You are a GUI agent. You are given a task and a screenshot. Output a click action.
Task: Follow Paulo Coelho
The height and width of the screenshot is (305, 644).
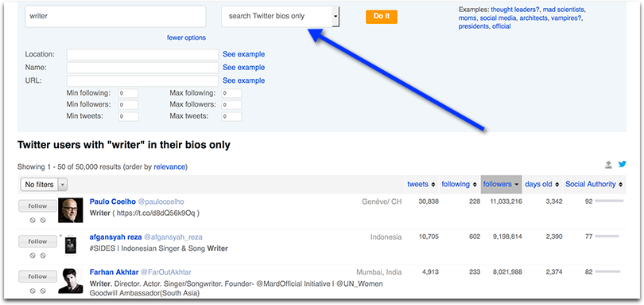[38, 206]
